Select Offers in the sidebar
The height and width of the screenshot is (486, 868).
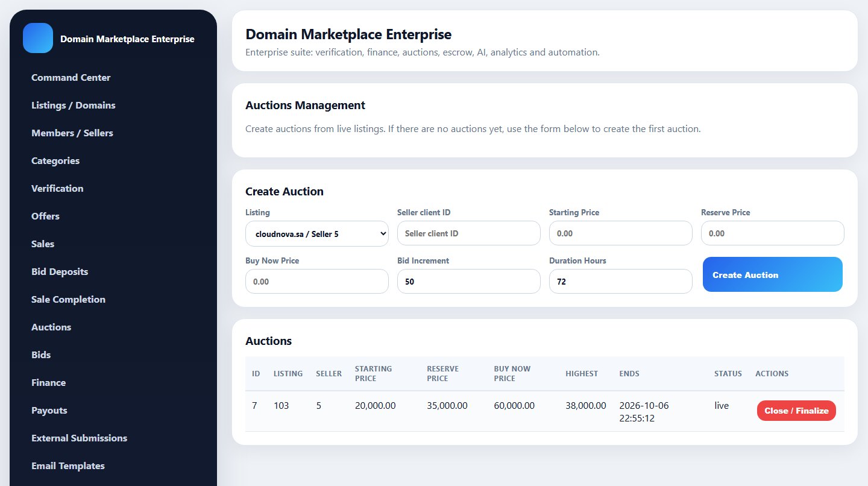(45, 216)
